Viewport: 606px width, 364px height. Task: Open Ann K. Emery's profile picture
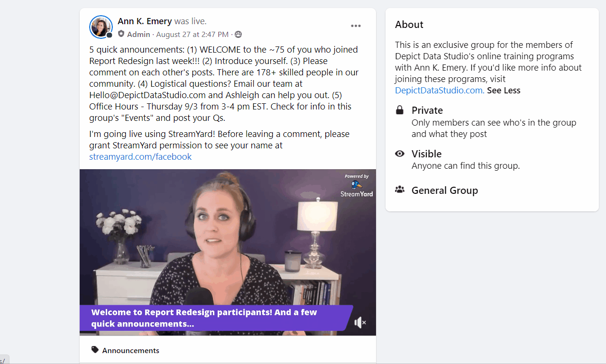pos(101,27)
